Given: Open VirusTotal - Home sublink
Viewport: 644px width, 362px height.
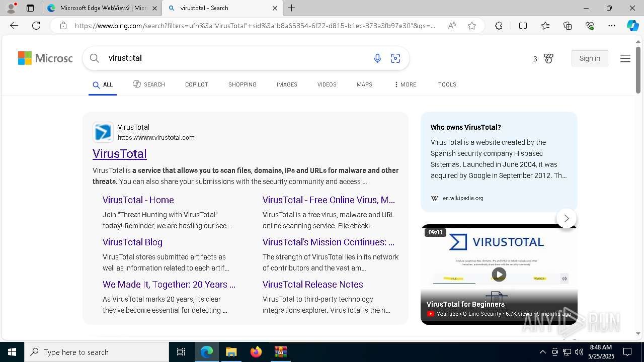Looking at the screenshot, I should (x=138, y=200).
